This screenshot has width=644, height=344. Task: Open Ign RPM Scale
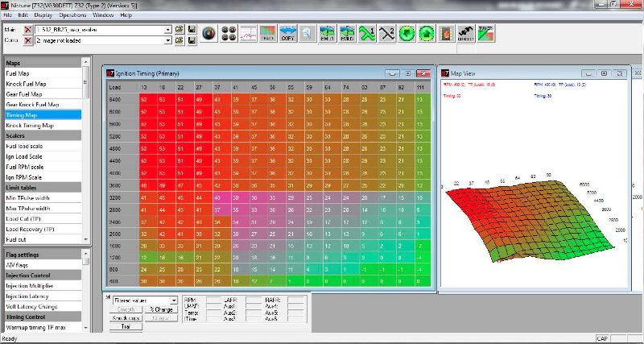click(43, 177)
